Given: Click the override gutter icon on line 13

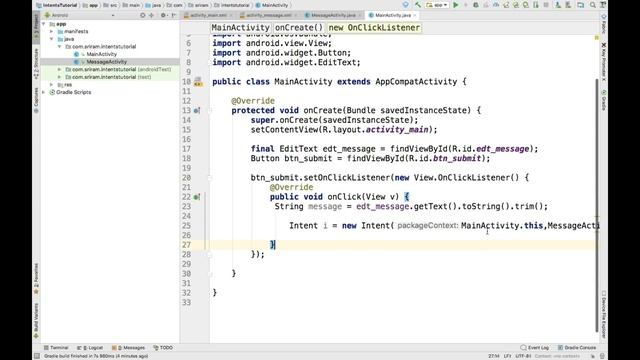Looking at the screenshot, I should tap(197, 111).
